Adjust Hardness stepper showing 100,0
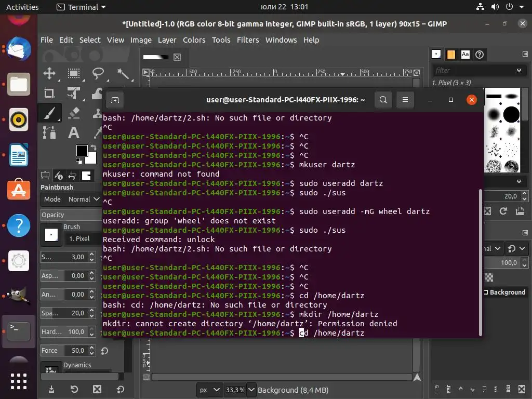Screen dimensions: 532x399 click(x=91, y=331)
